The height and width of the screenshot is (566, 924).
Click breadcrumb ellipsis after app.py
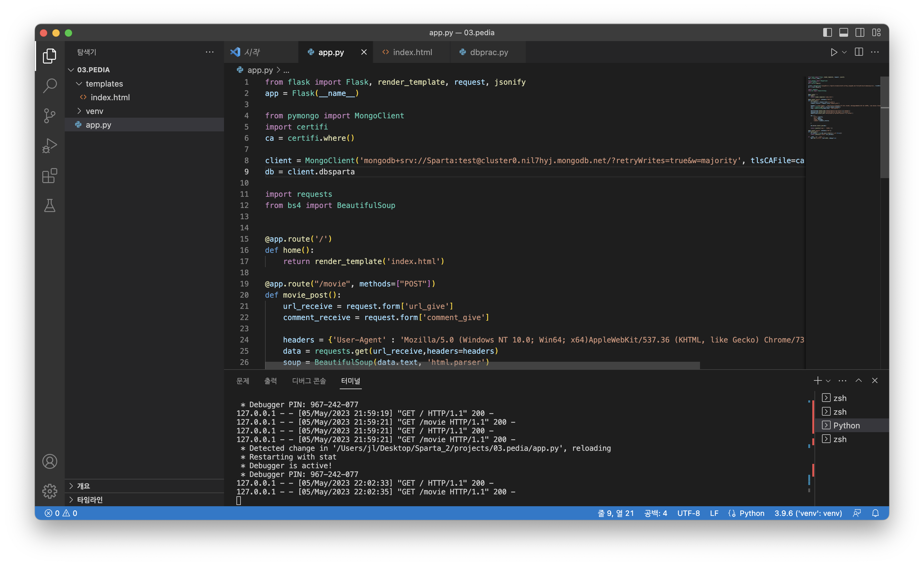click(x=286, y=70)
